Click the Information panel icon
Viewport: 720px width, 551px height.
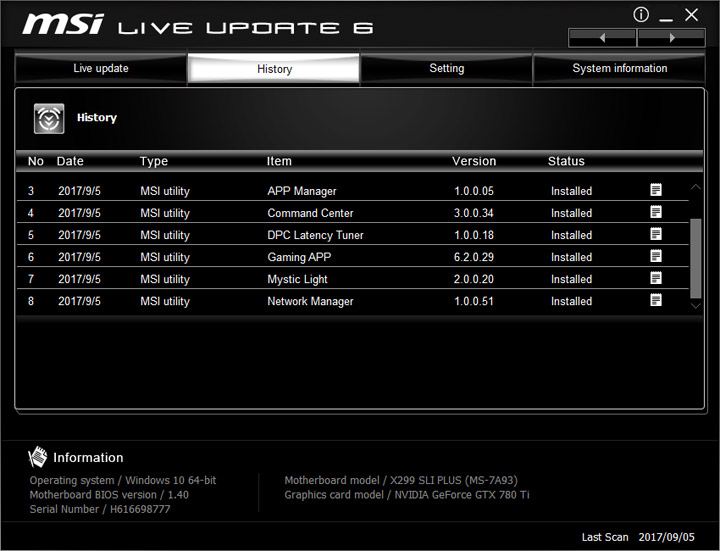(x=38, y=457)
